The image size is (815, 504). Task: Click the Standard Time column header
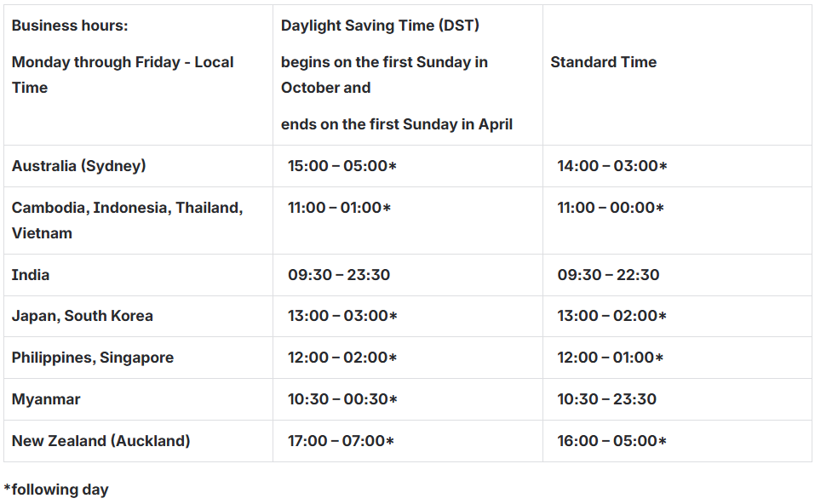coord(604,62)
